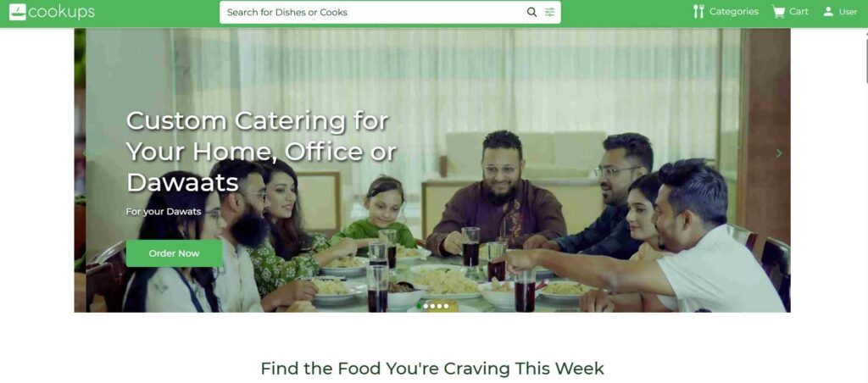This screenshot has width=868, height=383.
Task: Click the magnifying glass search icon
Action: [531, 12]
